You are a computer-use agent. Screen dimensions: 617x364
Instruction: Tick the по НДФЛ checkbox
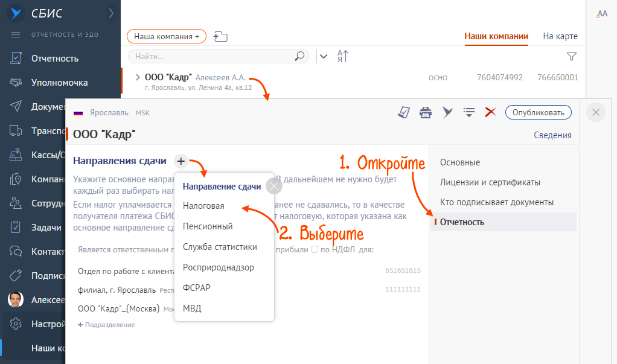[x=315, y=250]
